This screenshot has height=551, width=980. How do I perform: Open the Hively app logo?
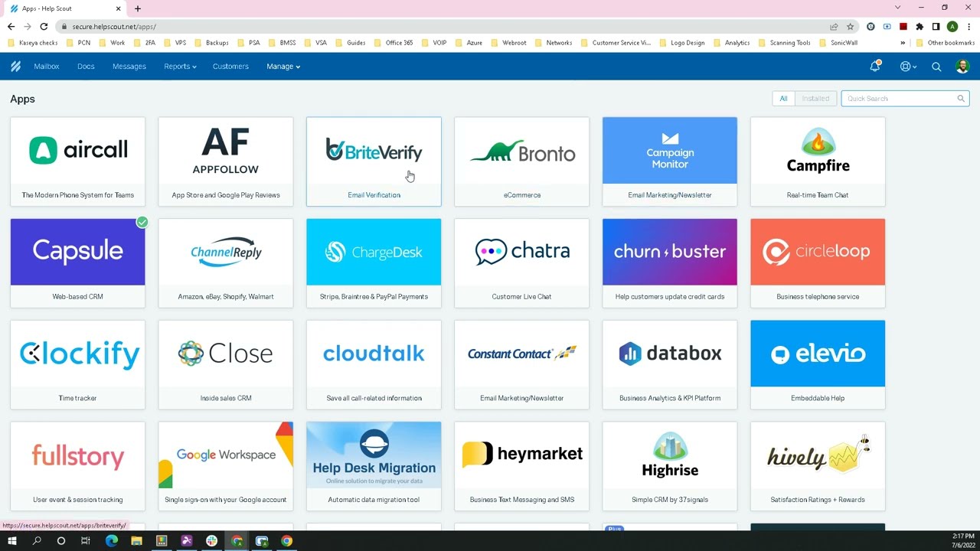(x=818, y=455)
